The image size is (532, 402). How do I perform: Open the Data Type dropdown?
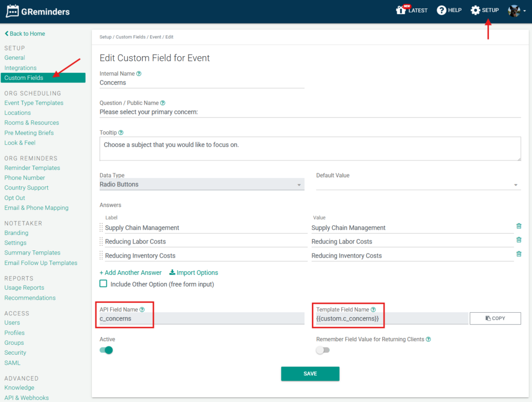click(x=202, y=184)
